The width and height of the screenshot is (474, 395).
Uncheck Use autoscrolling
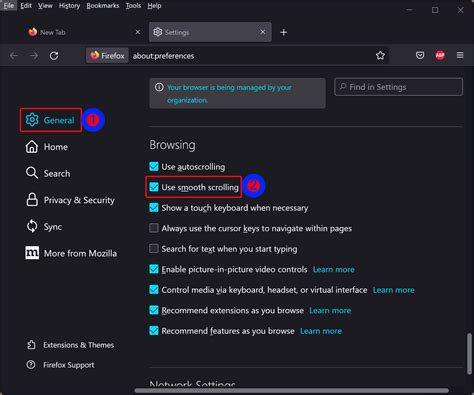point(154,166)
